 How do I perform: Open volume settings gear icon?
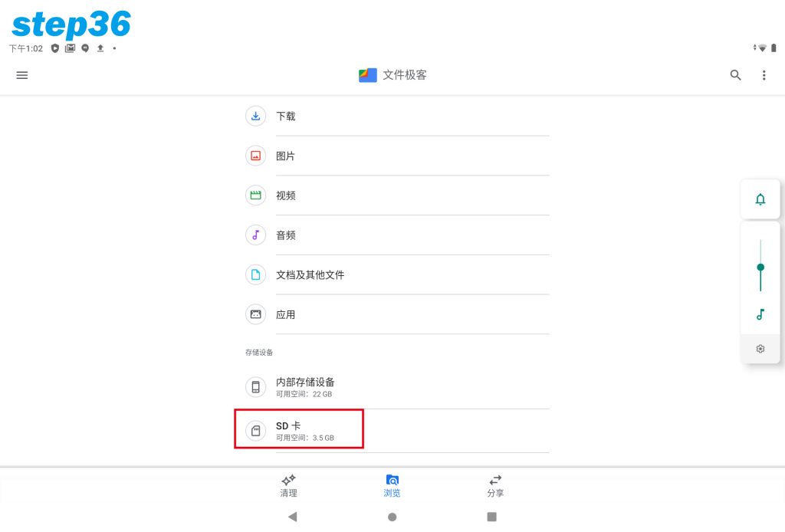pos(760,348)
